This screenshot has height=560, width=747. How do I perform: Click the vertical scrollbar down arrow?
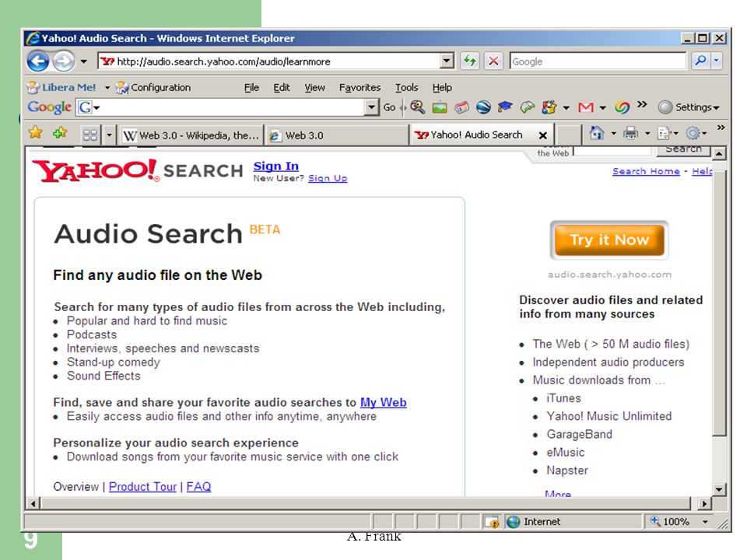(x=719, y=489)
